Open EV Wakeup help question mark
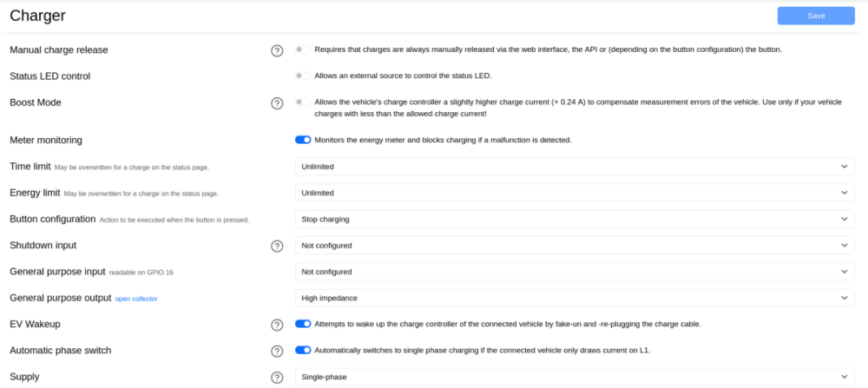Viewport: 868px width, 388px height. coord(277,325)
